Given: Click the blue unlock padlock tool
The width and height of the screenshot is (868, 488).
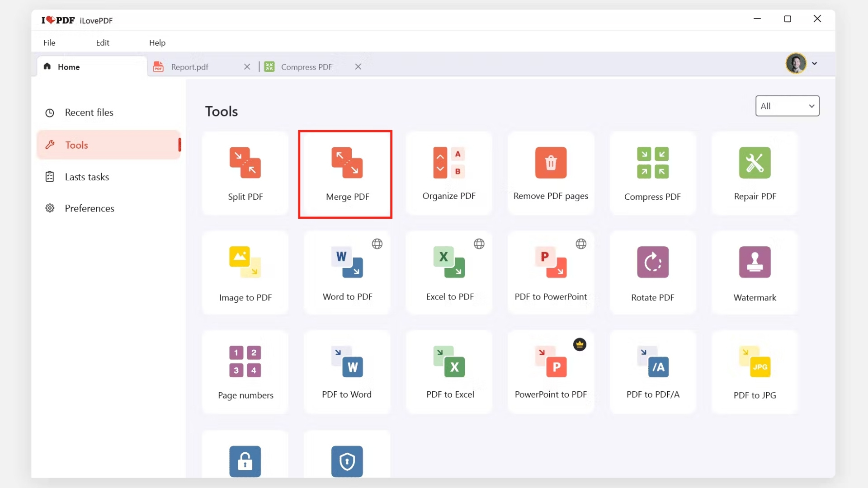Looking at the screenshot, I should 245,461.
